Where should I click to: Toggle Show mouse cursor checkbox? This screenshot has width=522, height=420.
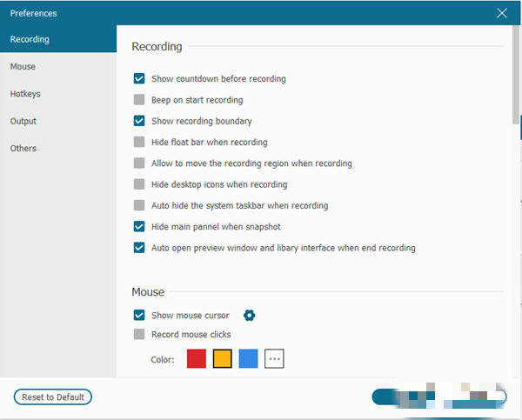(139, 315)
